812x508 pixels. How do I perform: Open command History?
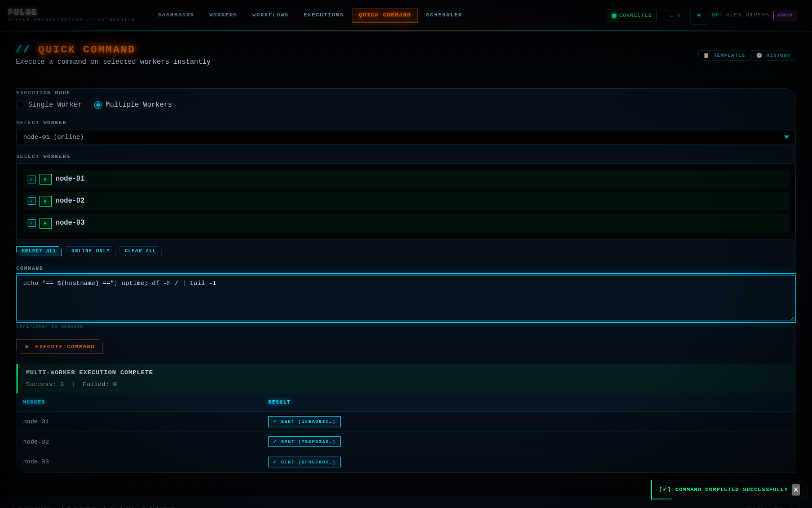coord(773,55)
